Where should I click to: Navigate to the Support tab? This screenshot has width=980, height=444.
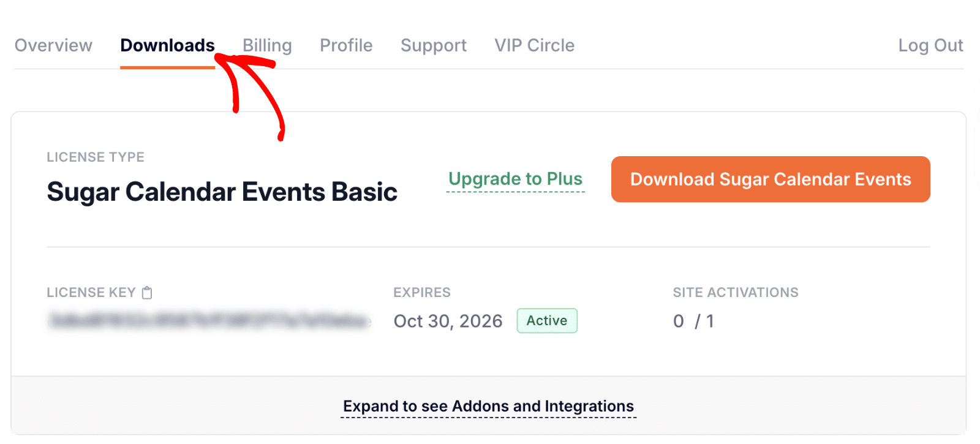(433, 45)
